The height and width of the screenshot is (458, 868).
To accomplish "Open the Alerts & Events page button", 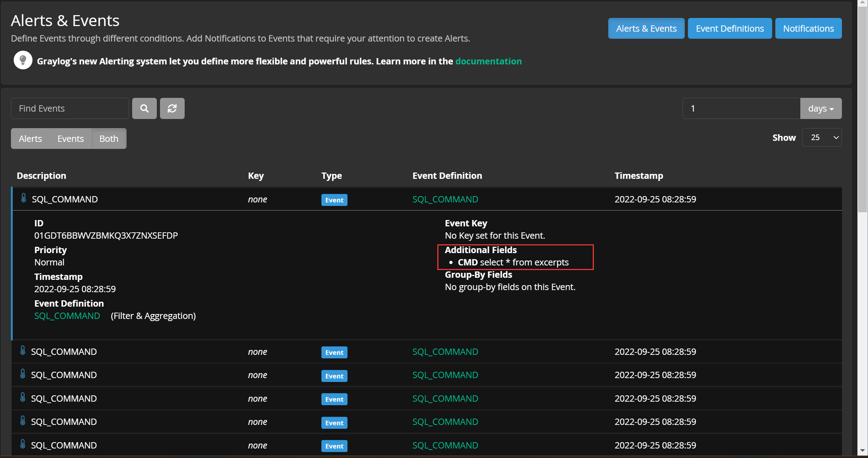I will point(646,28).
